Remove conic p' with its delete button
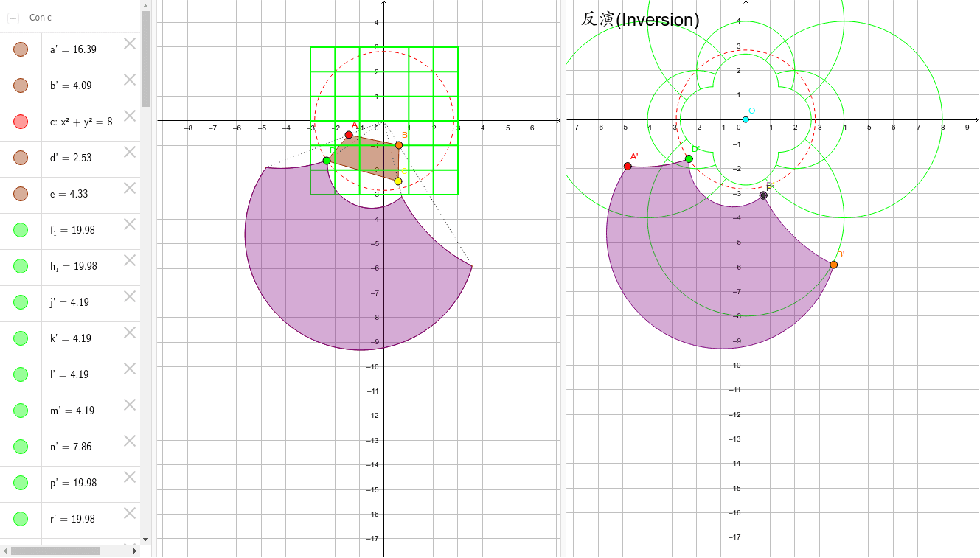Viewport: 980px width, 558px height. (x=130, y=478)
